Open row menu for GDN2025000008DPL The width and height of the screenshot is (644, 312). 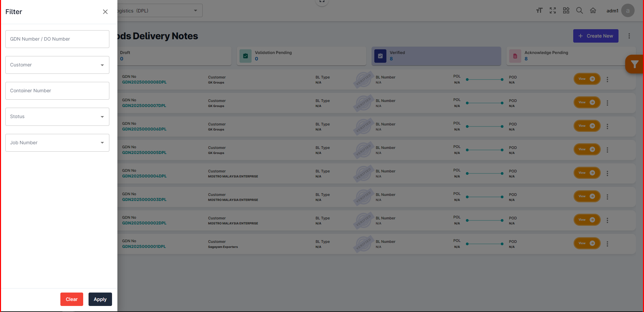pyautogui.click(x=607, y=80)
